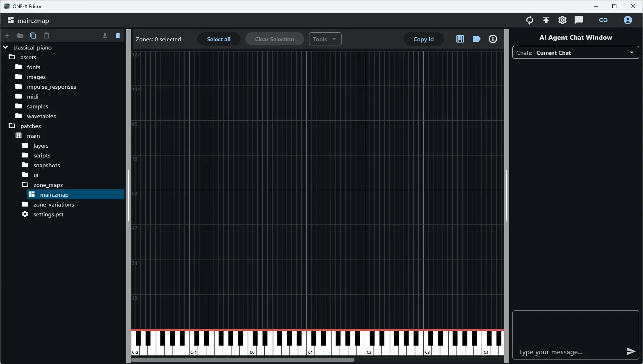This screenshot has height=364, width=643.
Task: Open the Tools dropdown
Action: click(325, 39)
